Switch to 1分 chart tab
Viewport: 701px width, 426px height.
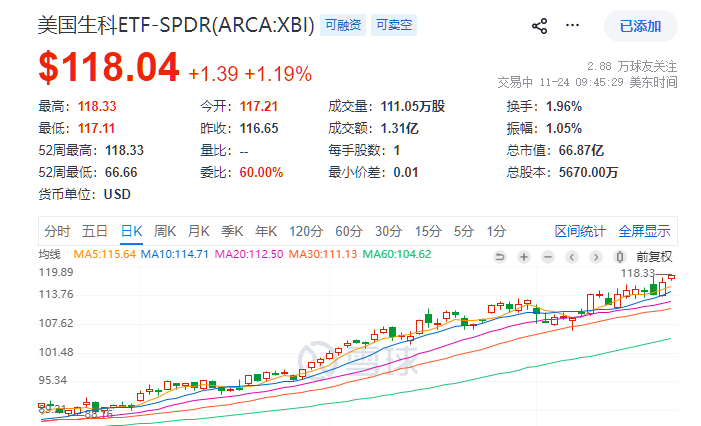tap(496, 232)
